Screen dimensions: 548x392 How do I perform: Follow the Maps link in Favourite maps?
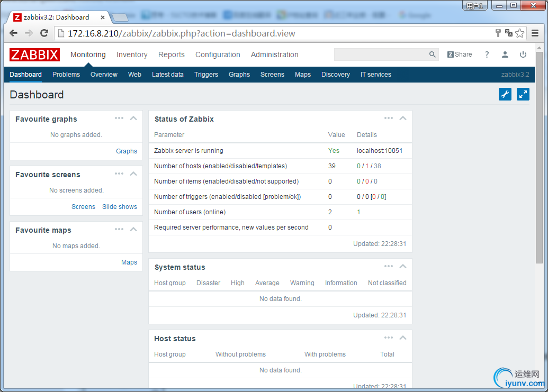pos(129,262)
